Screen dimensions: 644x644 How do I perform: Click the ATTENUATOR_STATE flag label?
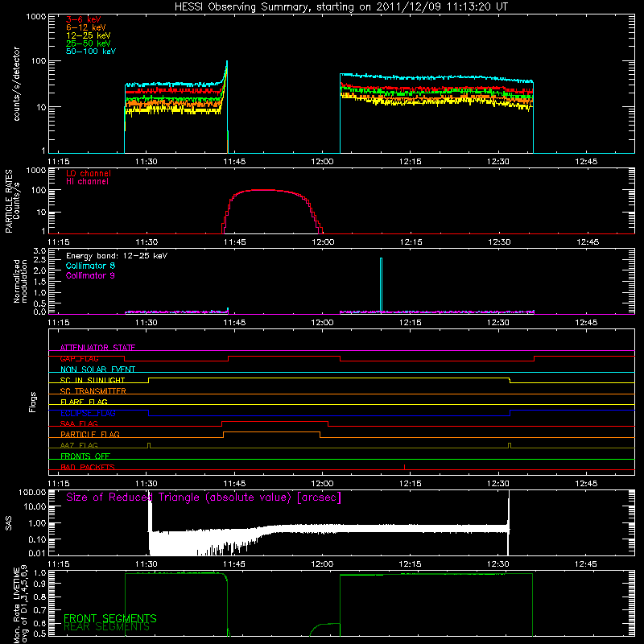point(97,348)
